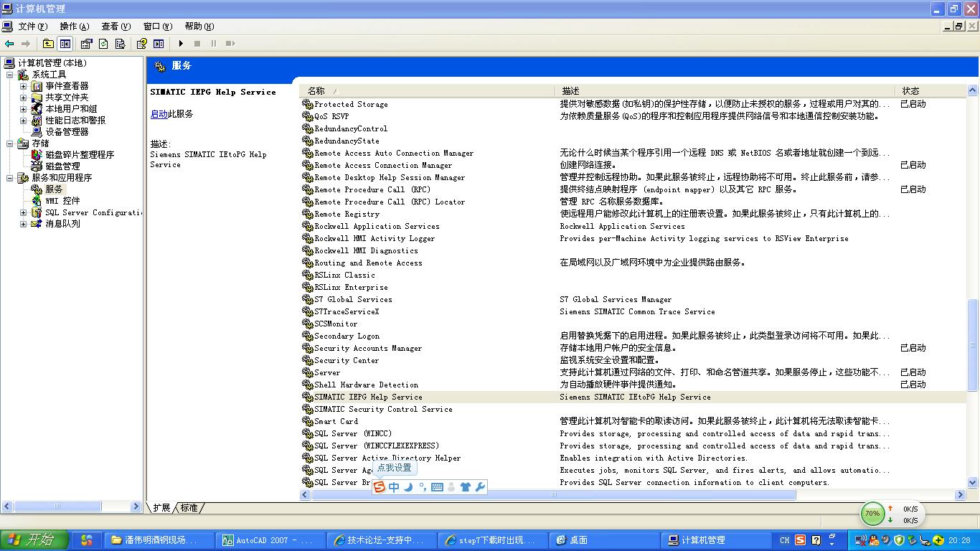
Task: Click the services list horizontal scrollbar thumb
Action: (x=553, y=495)
